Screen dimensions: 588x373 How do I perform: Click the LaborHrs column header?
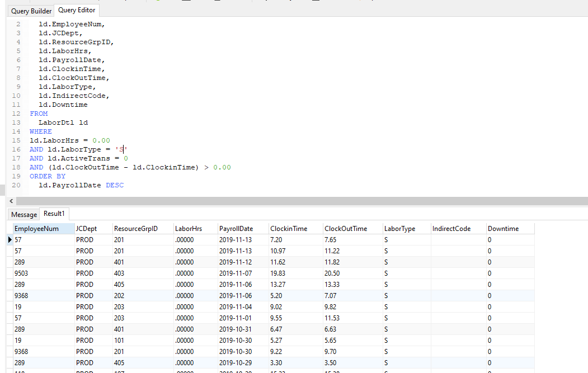coord(196,229)
